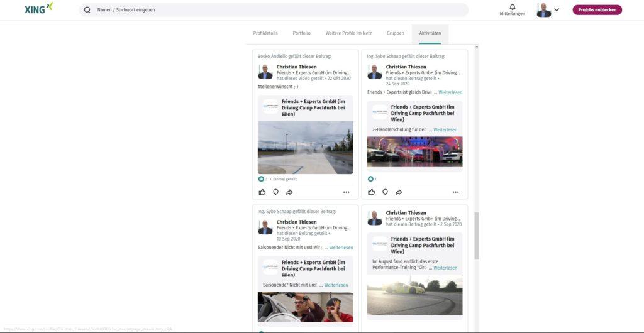
Task: Open Friends + Experts GmbH title in 22 Okt card
Action: click(313, 107)
